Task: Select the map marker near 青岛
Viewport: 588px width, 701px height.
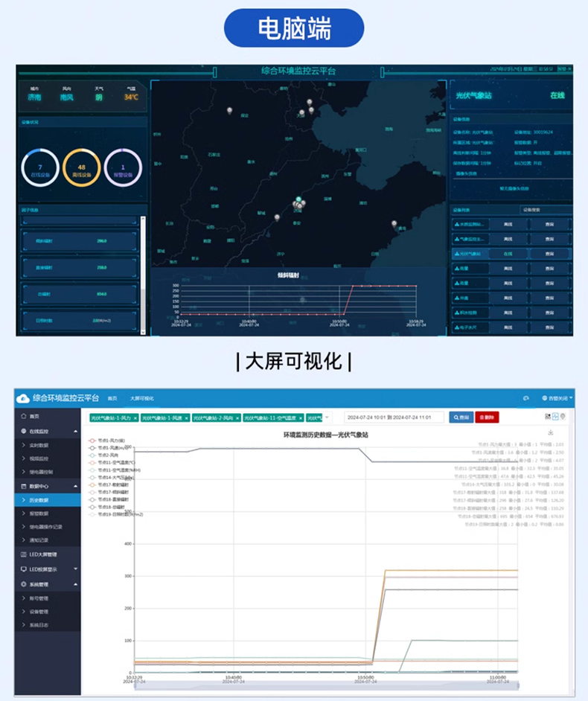Action: (394, 223)
